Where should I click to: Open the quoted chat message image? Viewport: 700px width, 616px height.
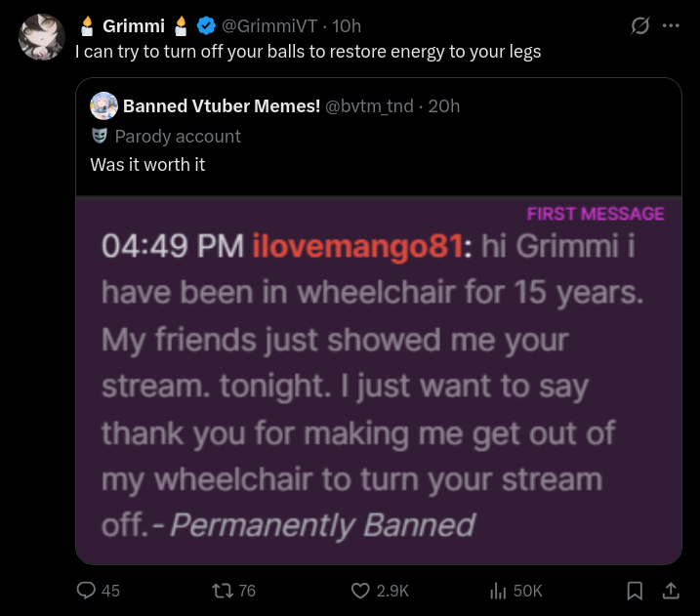379,381
